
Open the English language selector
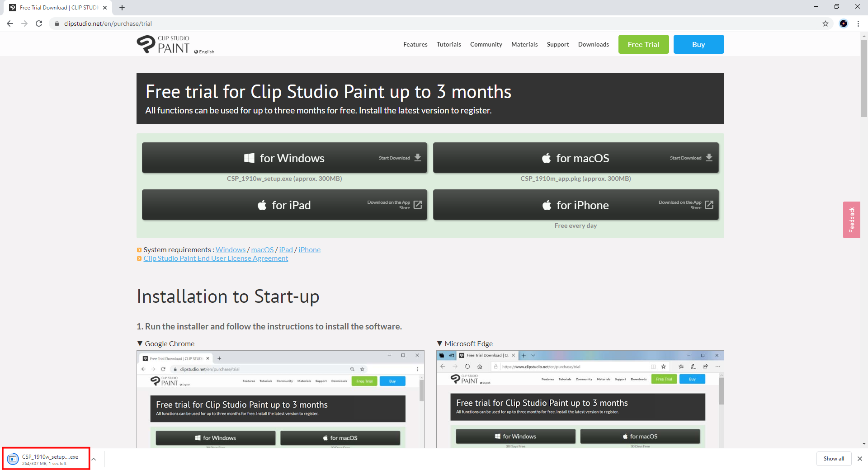[x=204, y=52]
